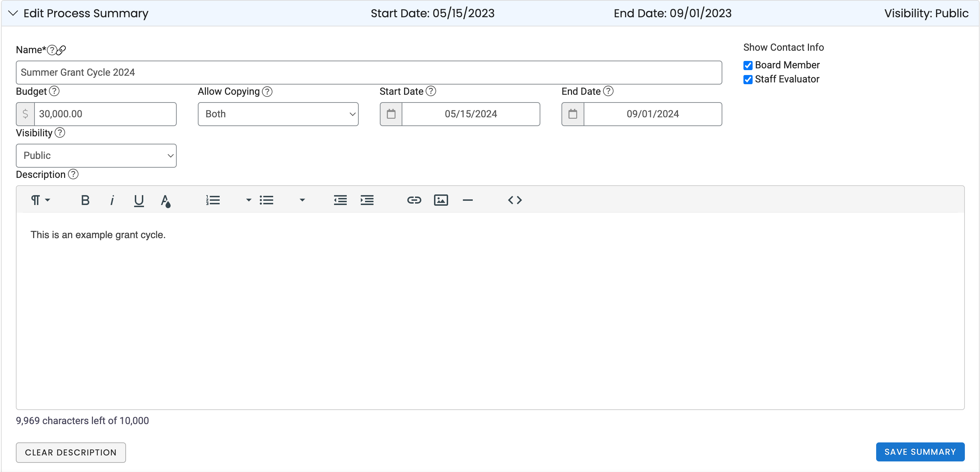Insert a hyperlink in the description
Viewport: 980px width, 472px height.
point(414,200)
